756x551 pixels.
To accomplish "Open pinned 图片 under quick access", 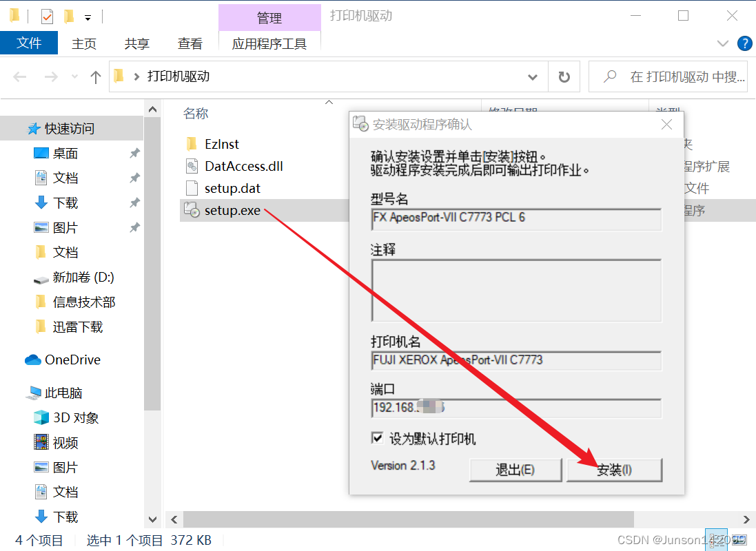I will point(65,227).
